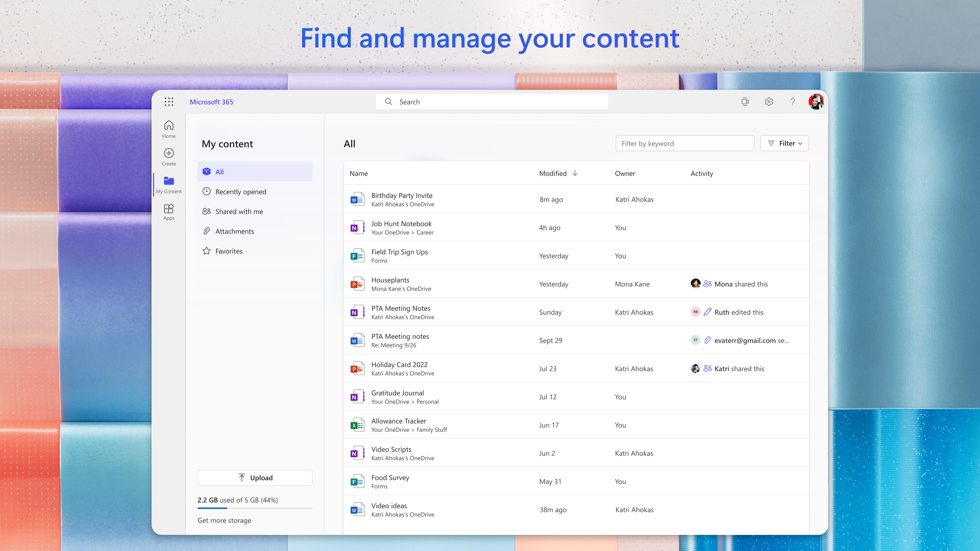
Task: Sort by the Name column header
Action: 359,173
